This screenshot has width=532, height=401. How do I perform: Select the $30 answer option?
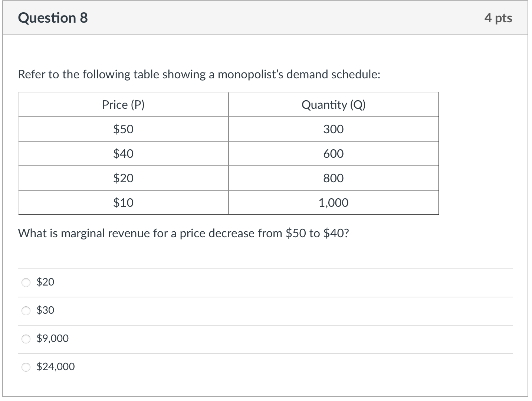(26, 310)
